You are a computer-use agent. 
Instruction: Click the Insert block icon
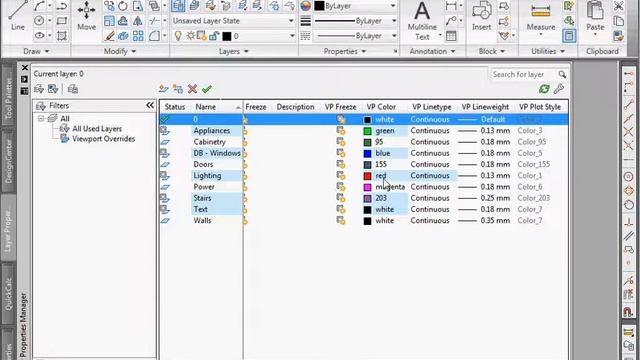coord(482,16)
